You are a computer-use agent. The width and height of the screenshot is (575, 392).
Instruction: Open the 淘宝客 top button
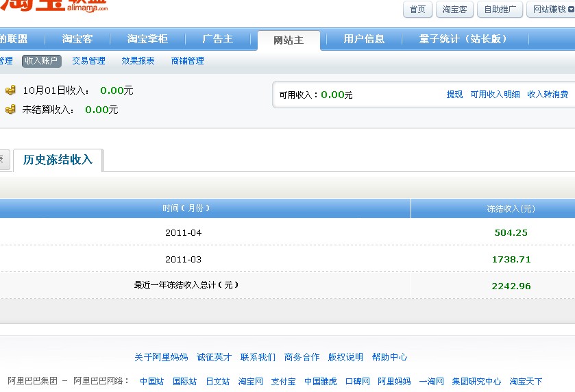click(454, 9)
